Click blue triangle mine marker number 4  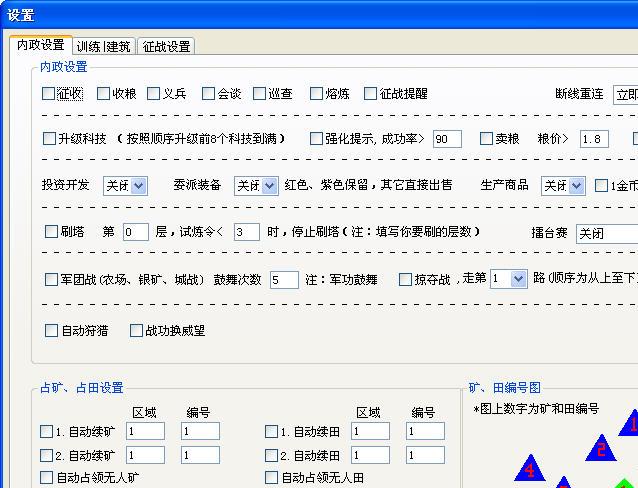click(529, 469)
